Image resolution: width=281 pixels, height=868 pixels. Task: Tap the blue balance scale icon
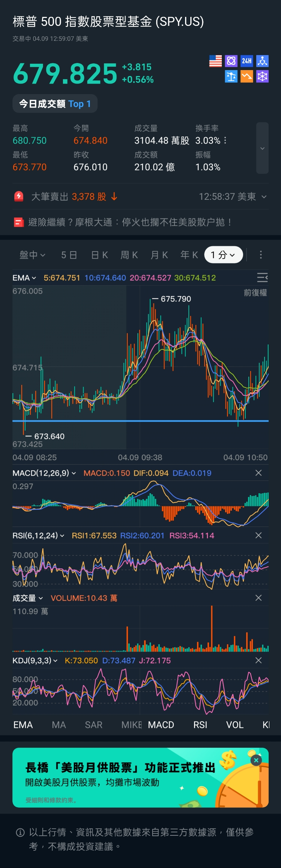coord(231,76)
